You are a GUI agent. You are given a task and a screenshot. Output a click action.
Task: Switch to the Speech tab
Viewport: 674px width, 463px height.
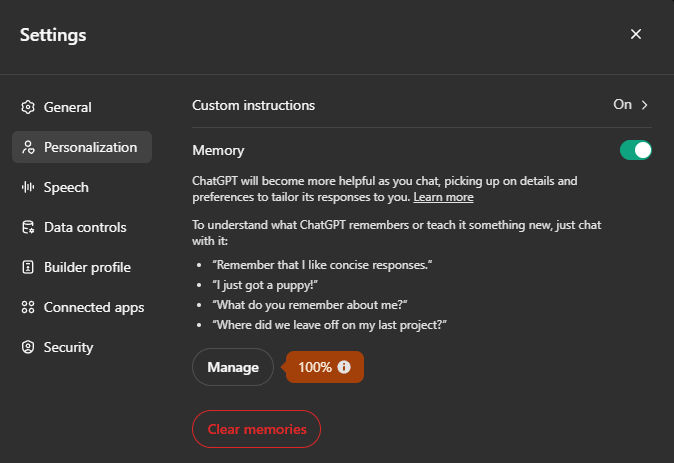82,187
